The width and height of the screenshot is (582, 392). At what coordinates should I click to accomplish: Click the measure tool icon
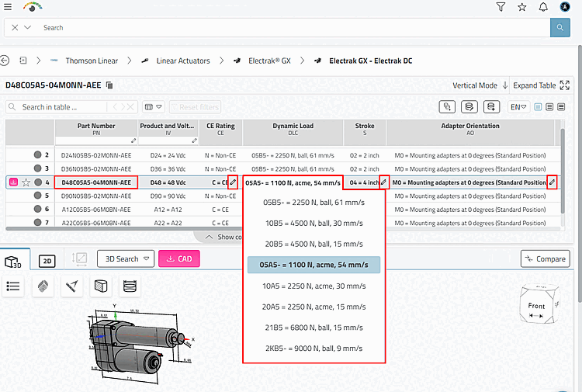coord(71,286)
